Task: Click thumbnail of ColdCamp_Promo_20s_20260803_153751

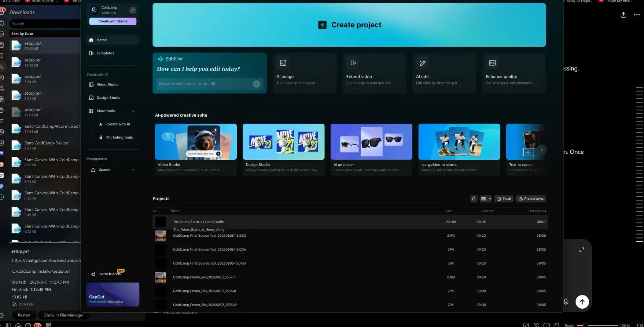Action: [x=160, y=277]
